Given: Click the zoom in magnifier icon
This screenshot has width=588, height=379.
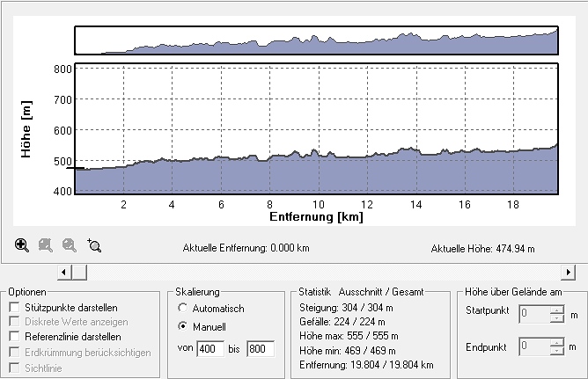Looking at the screenshot, I should tap(22, 246).
